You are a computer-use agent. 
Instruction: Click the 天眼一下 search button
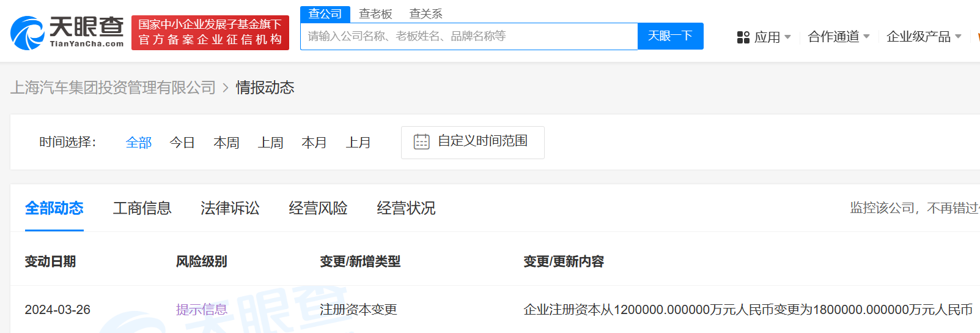tap(670, 36)
